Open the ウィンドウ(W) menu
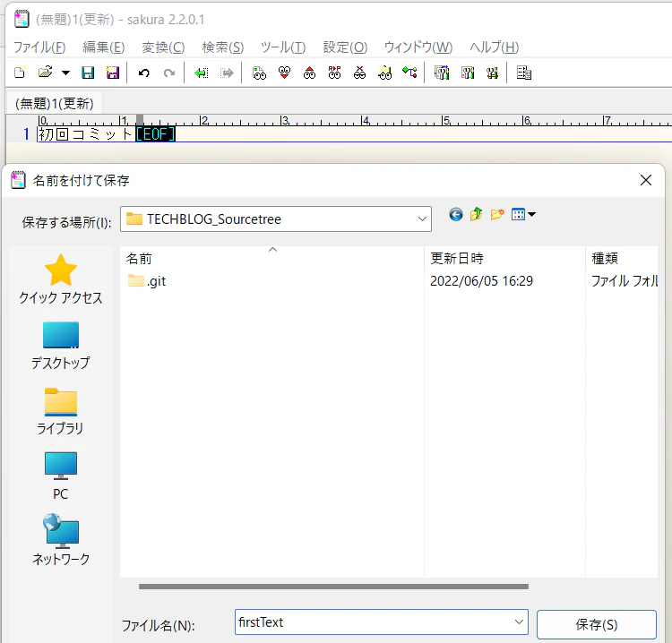The height and width of the screenshot is (643, 672). 418,47
